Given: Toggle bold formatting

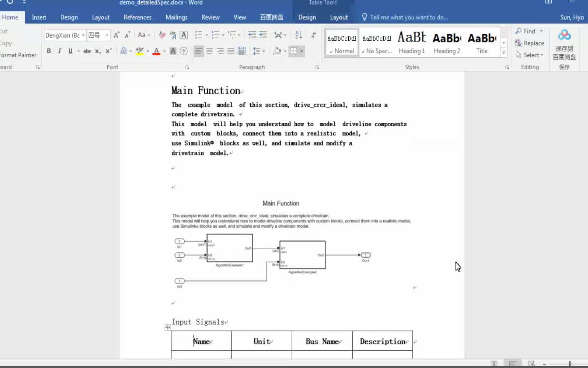Looking at the screenshot, I should (49, 51).
